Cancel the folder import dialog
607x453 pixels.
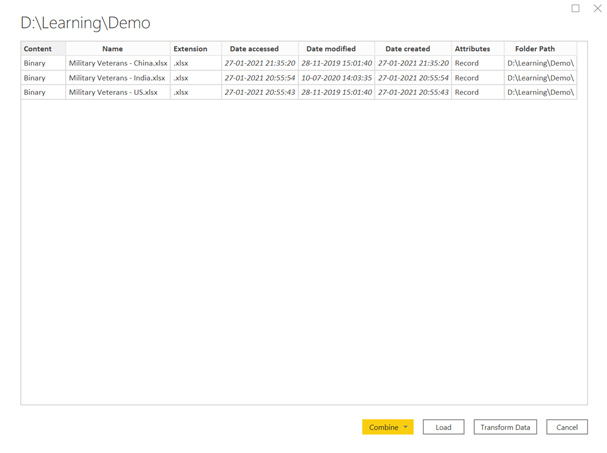(x=567, y=427)
